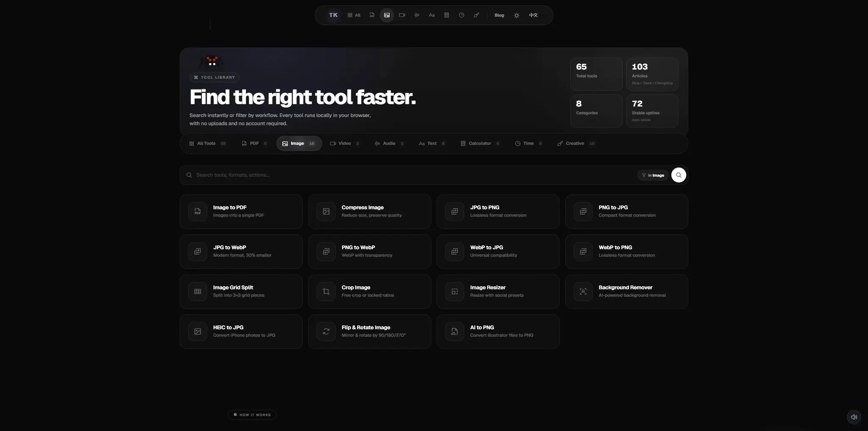Open Time clock icon in top navbar
The width and height of the screenshot is (868, 431).
point(462,15)
